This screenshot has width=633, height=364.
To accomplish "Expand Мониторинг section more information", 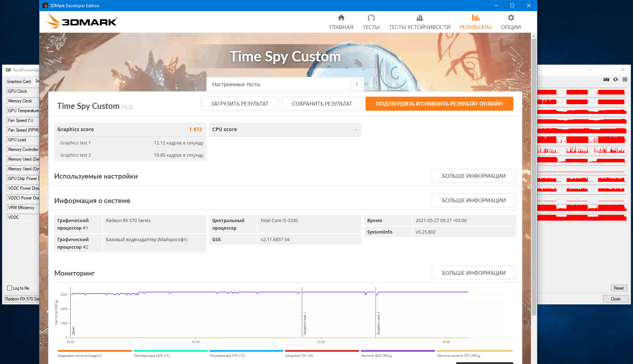I will [x=474, y=273].
